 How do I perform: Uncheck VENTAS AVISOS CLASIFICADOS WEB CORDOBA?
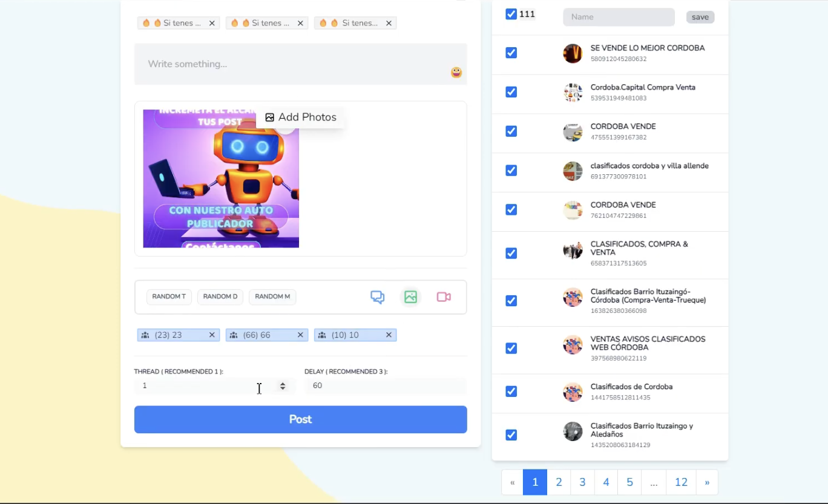(511, 349)
